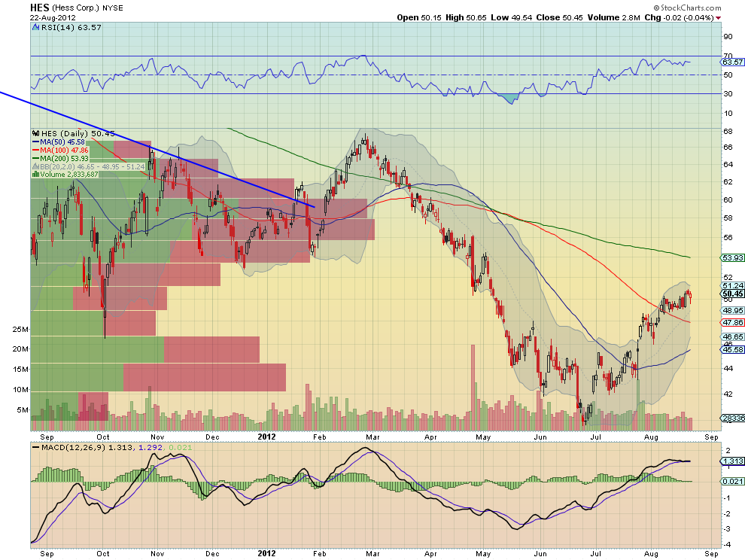Click the 5M volume axis label
745x560 pixels.
tap(23, 409)
